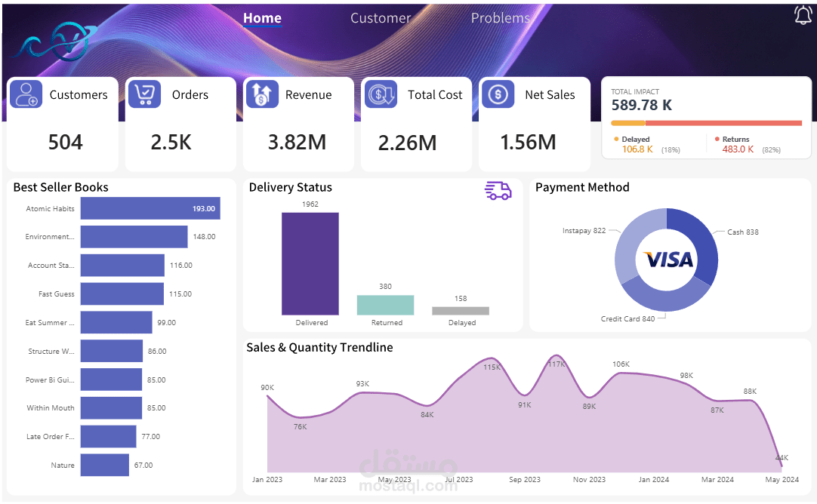The image size is (817, 504).
Task: Click the 84K data label on trendline
Action: pyautogui.click(x=427, y=415)
